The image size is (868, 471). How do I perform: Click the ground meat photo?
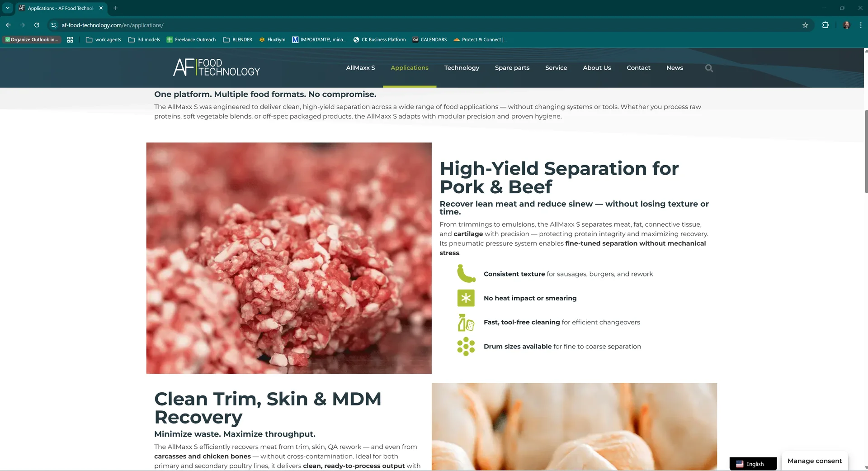(289, 258)
